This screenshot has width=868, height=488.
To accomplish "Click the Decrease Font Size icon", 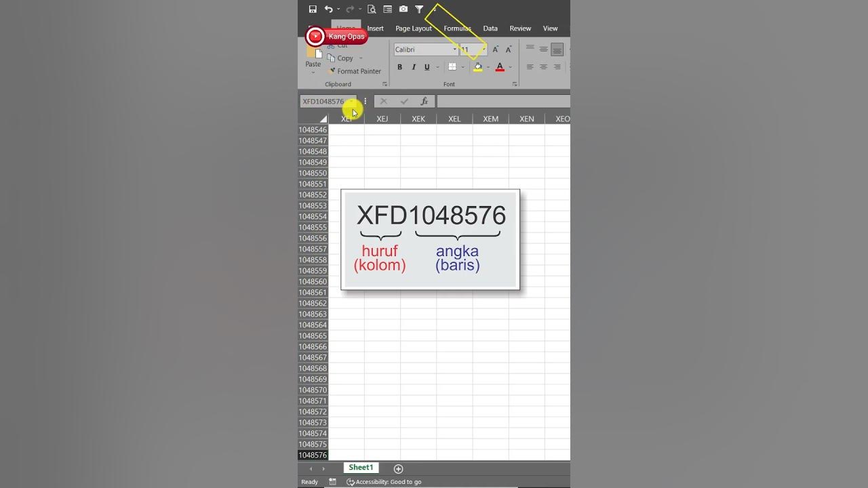I will coord(509,49).
